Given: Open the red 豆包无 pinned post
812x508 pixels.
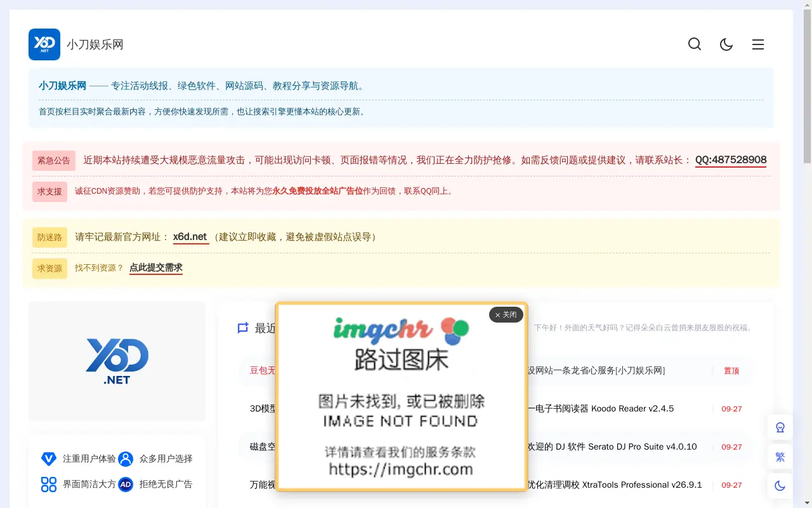Looking at the screenshot, I should [x=263, y=370].
